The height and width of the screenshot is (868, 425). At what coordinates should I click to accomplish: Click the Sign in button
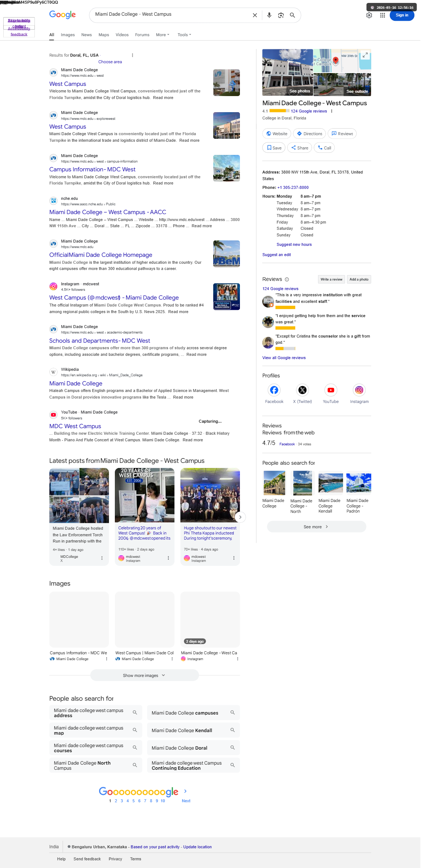click(402, 15)
